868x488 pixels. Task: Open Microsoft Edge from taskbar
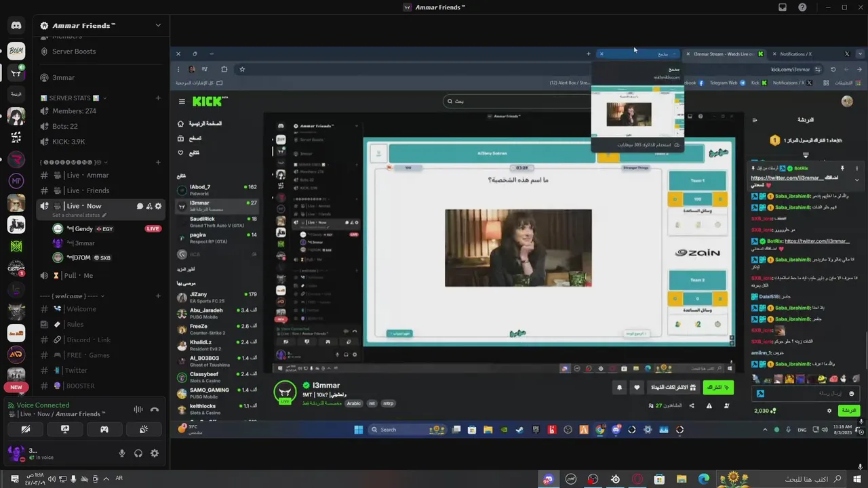(703, 479)
